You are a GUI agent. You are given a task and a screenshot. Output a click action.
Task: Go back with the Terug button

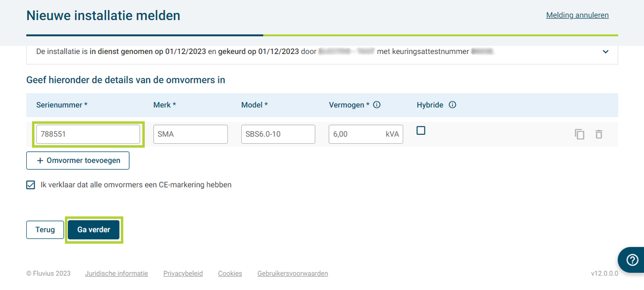click(x=45, y=230)
